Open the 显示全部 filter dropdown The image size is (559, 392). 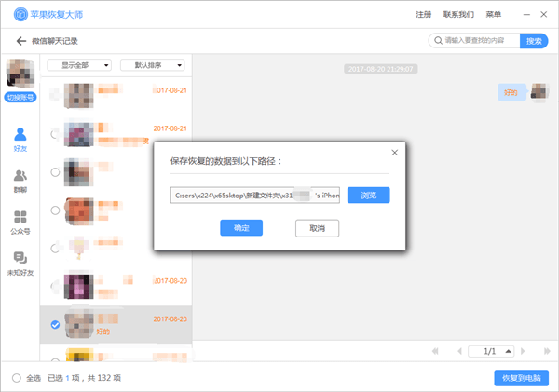(79, 65)
